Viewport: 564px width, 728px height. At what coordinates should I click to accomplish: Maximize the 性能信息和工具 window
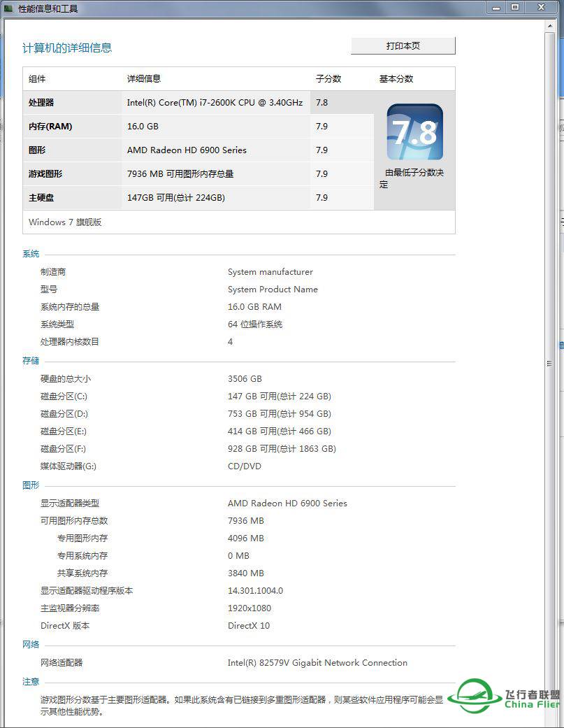pos(515,7)
